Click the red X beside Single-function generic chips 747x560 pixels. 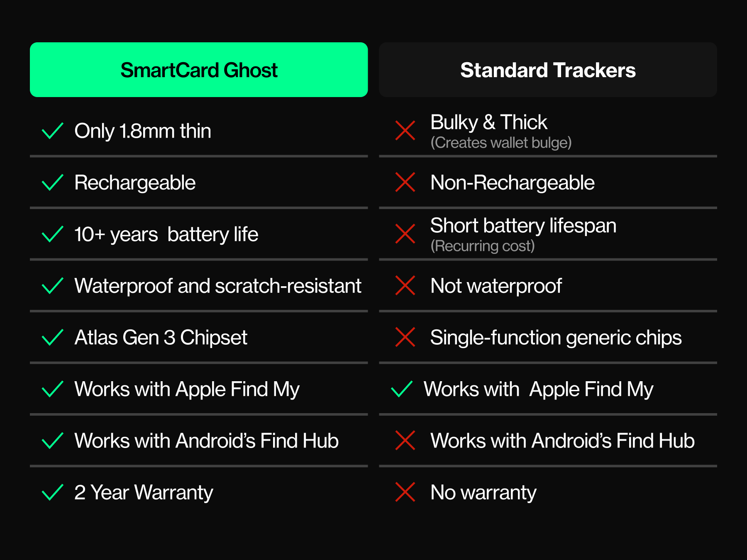405,337
